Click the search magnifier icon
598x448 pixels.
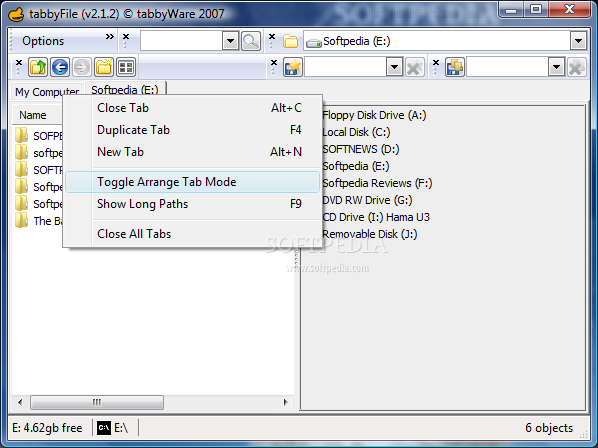click(251, 41)
